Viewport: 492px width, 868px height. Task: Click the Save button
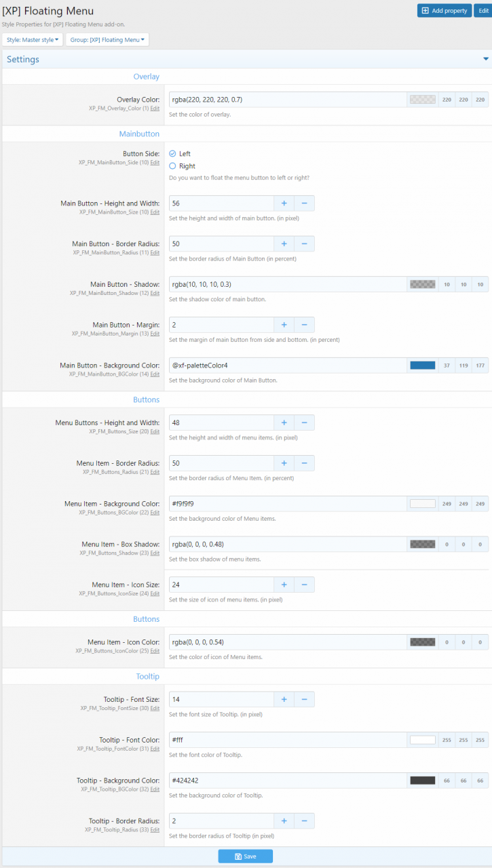point(245,856)
